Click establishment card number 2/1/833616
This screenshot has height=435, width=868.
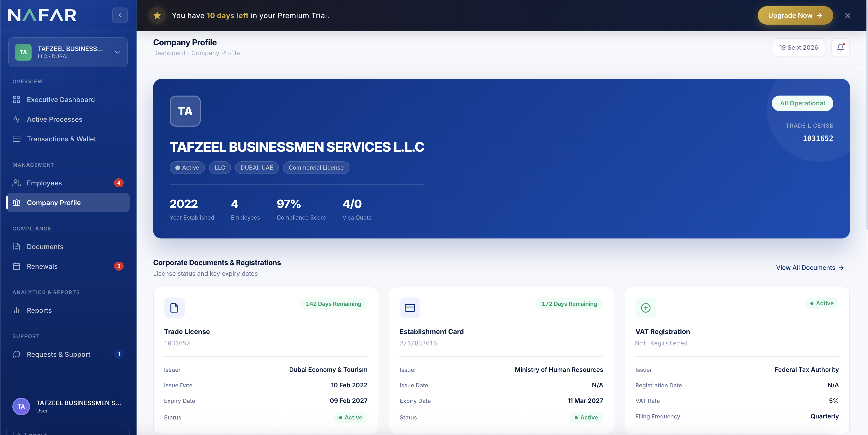(x=418, y=343)
